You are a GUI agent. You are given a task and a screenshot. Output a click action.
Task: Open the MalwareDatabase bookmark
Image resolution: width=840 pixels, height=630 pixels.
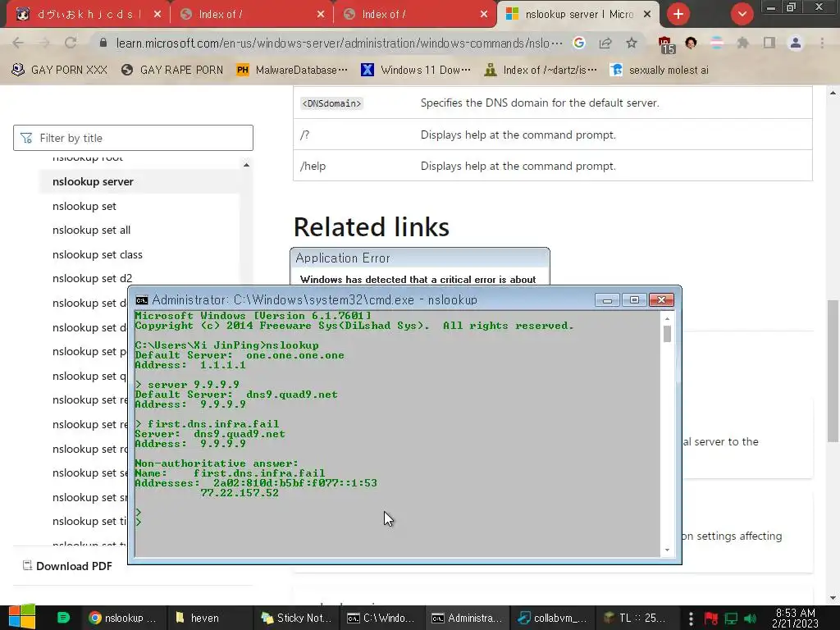pos(292,70)
